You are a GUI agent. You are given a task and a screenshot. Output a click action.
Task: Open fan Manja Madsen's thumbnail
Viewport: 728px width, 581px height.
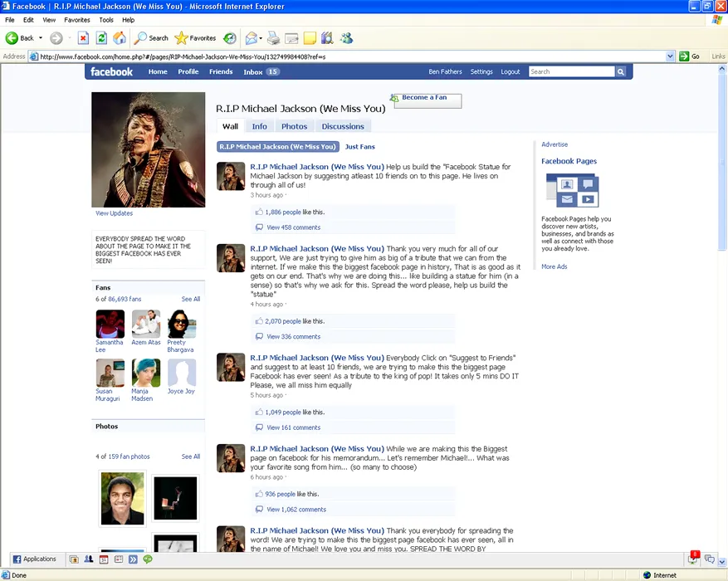click(146, 373)
